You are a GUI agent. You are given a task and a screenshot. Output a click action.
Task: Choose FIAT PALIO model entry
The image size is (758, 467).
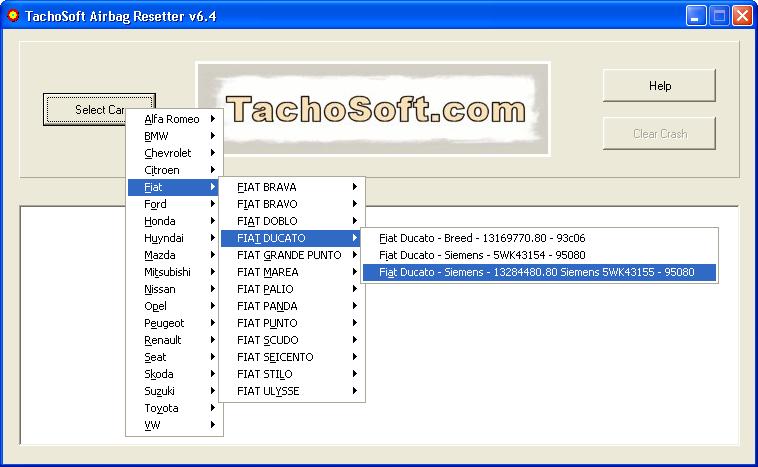[292, 289]
